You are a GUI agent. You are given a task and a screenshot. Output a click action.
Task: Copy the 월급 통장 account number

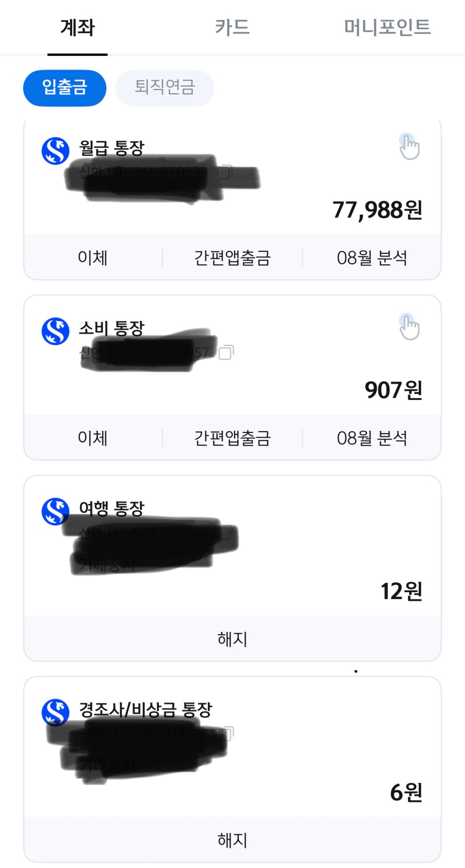click(224, 172)
